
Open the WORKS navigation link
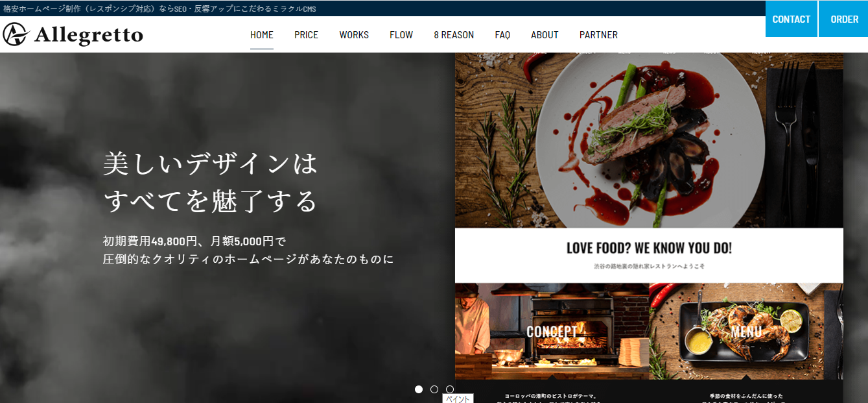click(x=354, y=35)
